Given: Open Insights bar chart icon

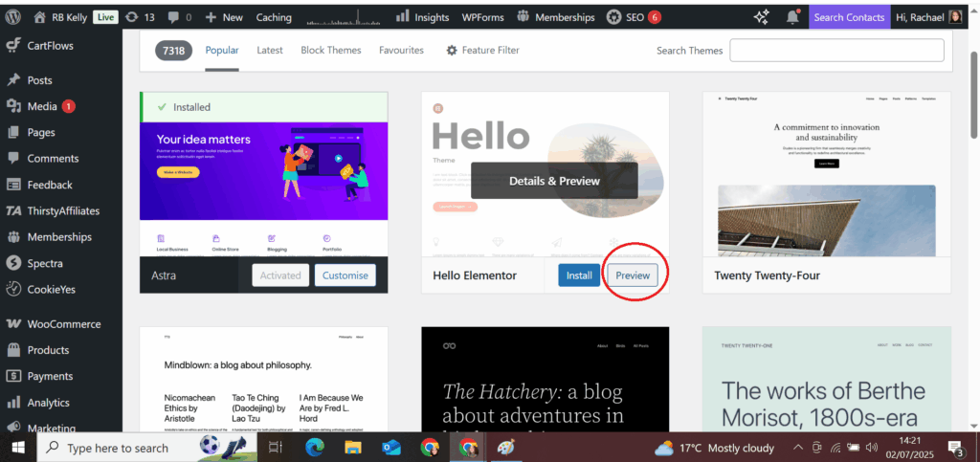Looking at the screenshot, I should pos(403,17).
